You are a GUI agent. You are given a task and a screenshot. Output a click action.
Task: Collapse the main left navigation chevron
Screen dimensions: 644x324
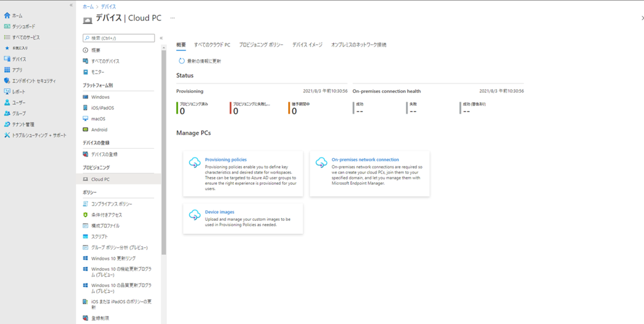click(x=71, y=5)
